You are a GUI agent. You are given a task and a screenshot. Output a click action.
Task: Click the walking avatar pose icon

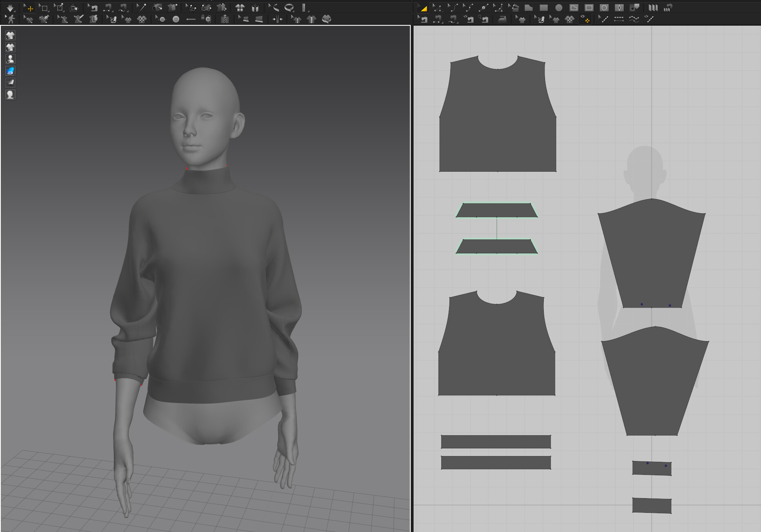tap(10, 19)
